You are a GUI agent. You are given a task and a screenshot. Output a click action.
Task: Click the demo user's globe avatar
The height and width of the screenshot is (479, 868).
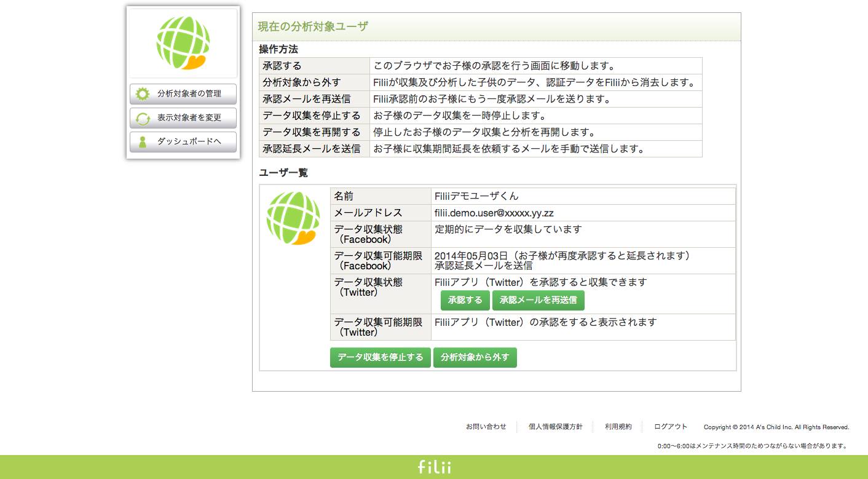click(294, 218)
